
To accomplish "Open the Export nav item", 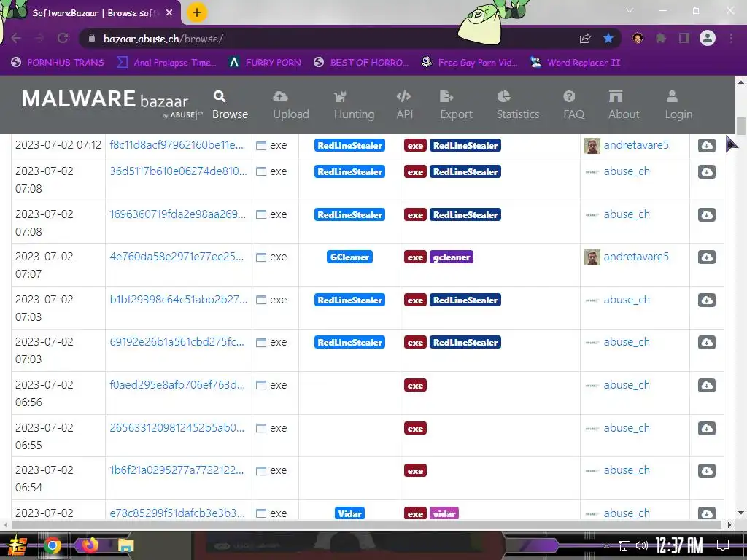I will click(456, 105).
